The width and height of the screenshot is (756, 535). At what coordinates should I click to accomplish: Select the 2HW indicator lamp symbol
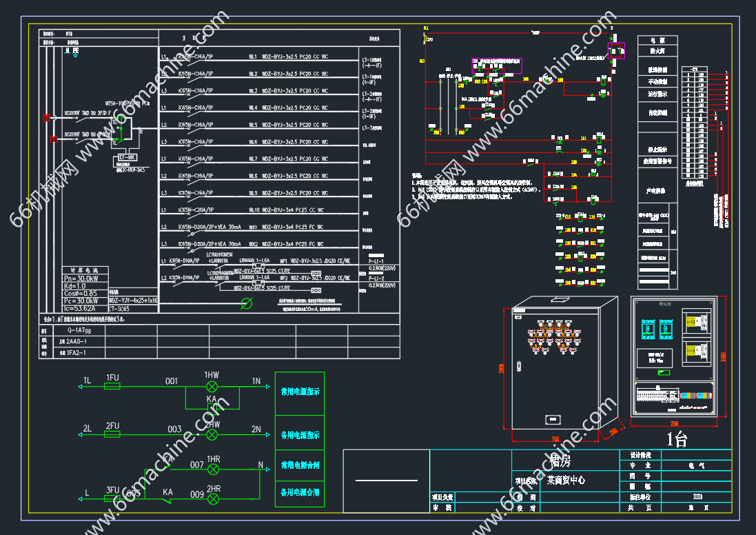pyautogui.click(x=213, y=434)
